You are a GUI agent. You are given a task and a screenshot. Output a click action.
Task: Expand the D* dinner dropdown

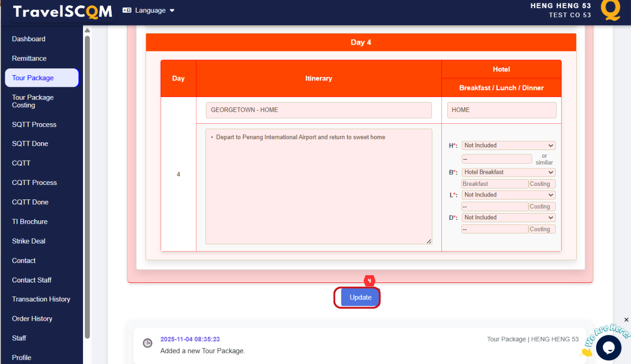coord(508,218)
